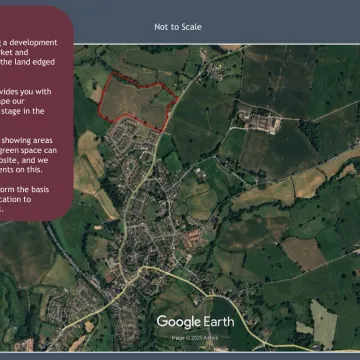Viewport: 360px width, 360px height.
Task: Click the 'Not to Scale' caption
Action: click(x=178, y=27)
